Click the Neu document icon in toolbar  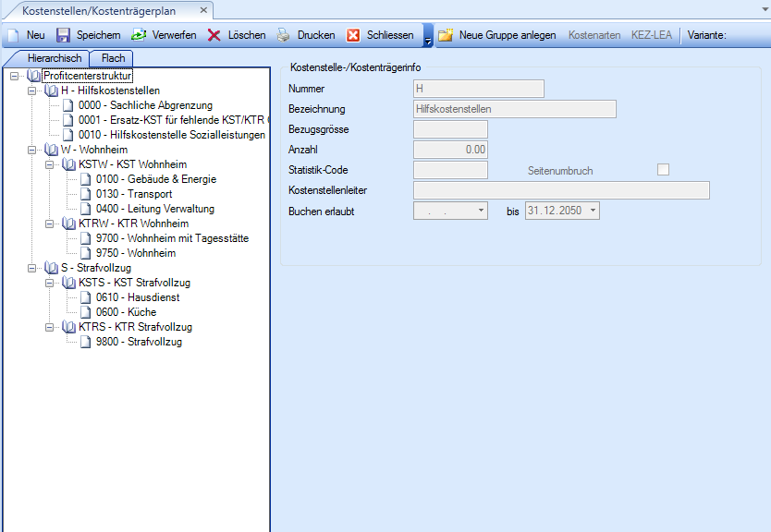[x=13, y=35]
